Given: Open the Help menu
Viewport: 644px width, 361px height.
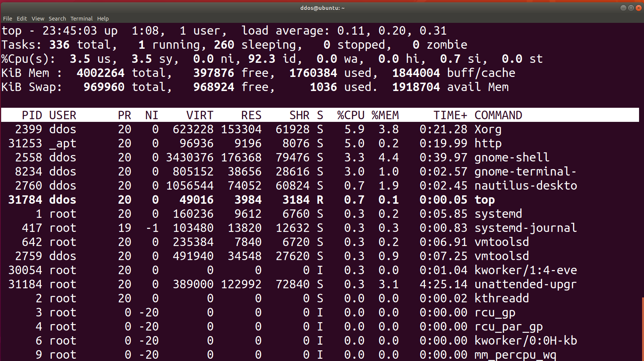Looking at the screenshot, I should (103, 19).
